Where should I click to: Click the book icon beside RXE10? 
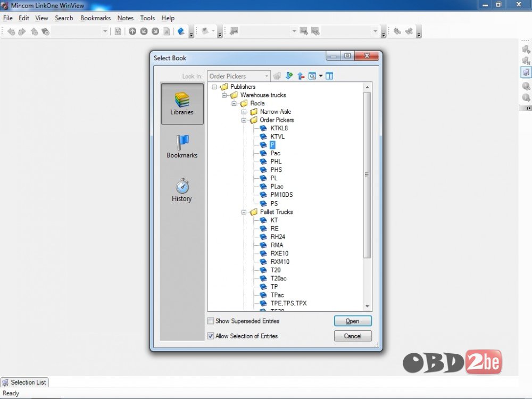pyautogui.click(x=263, y=253)
